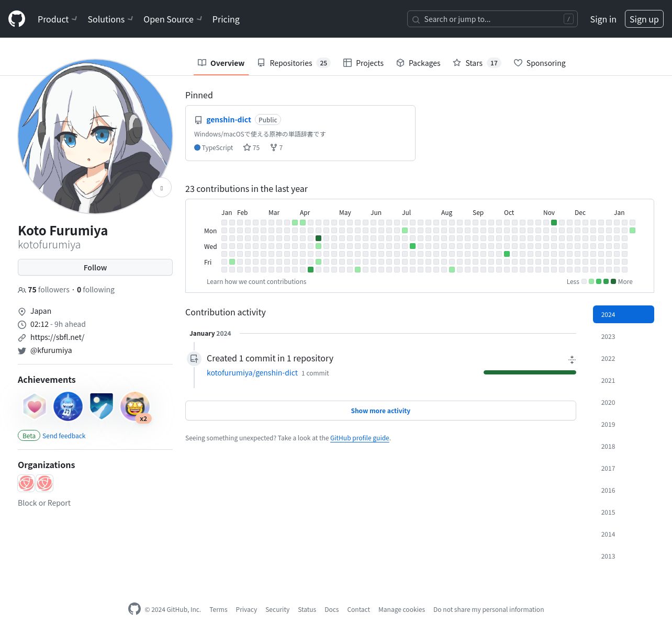This screenshot has width=672, height=637.
Task: View the 0 following list
Action: coord(96,290)
